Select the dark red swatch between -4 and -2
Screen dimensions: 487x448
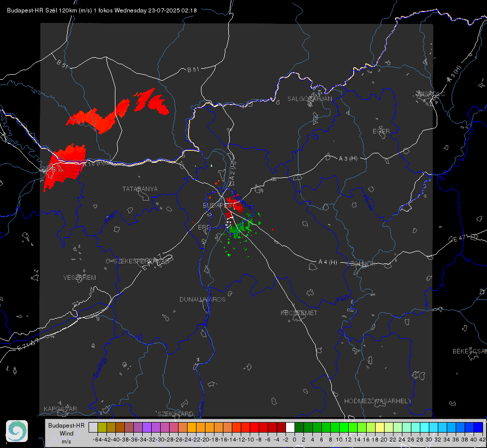click(x=281, y=428)
